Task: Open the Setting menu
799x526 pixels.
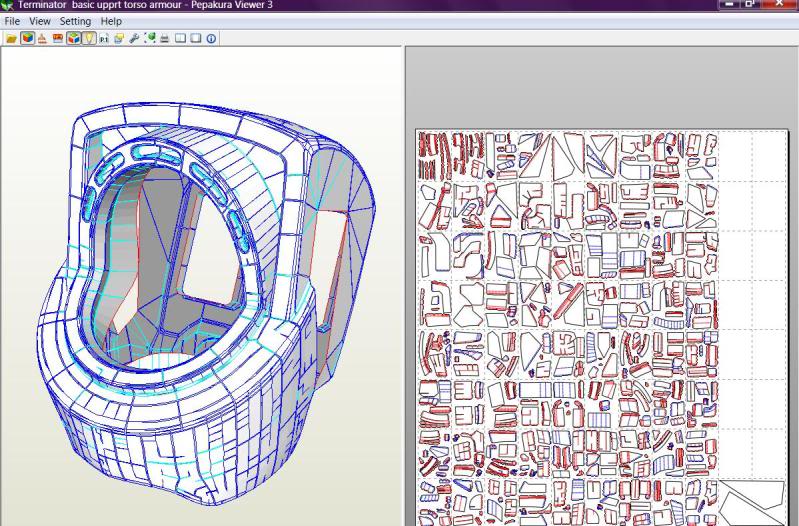Action: point(75,21)
